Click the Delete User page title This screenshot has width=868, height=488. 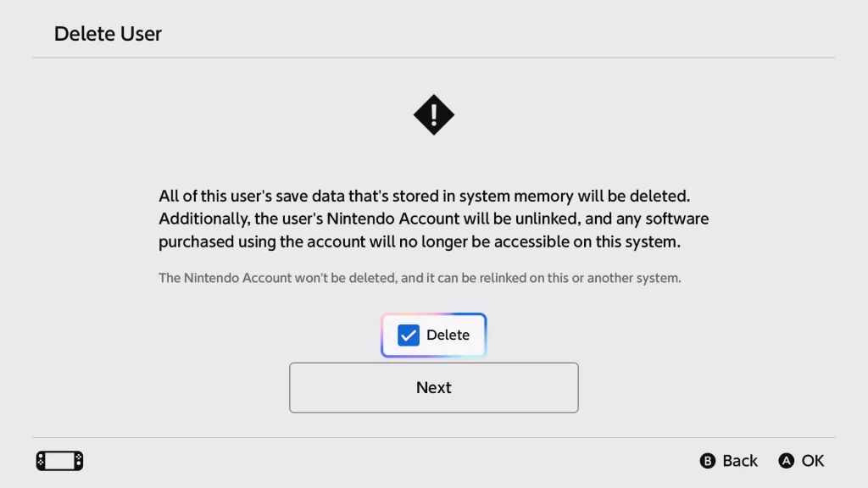point(108,34)
